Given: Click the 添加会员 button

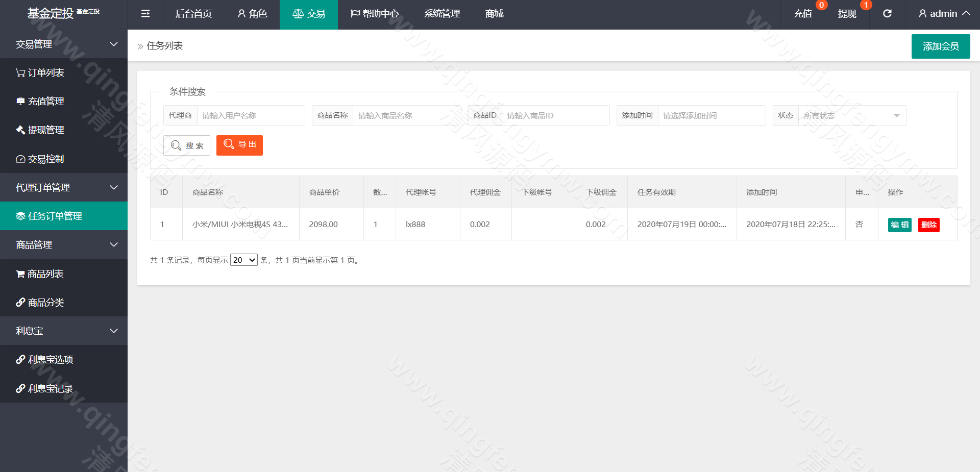Looking at the screenshot, I should point(940,46).
